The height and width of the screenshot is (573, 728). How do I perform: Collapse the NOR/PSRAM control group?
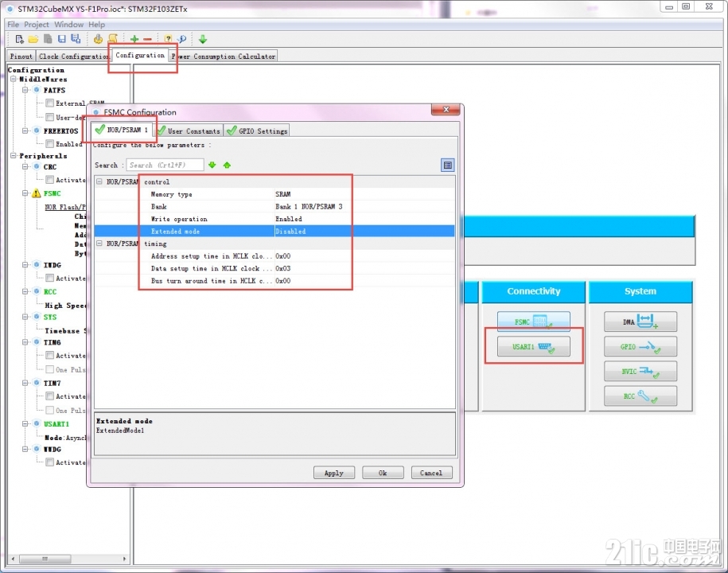[99, 181]
